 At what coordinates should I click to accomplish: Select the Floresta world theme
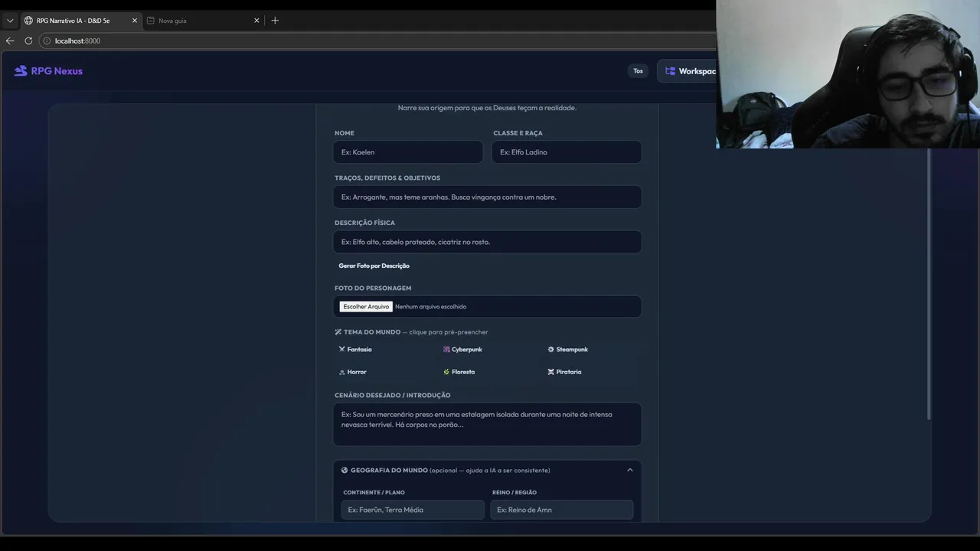[459, 372]
